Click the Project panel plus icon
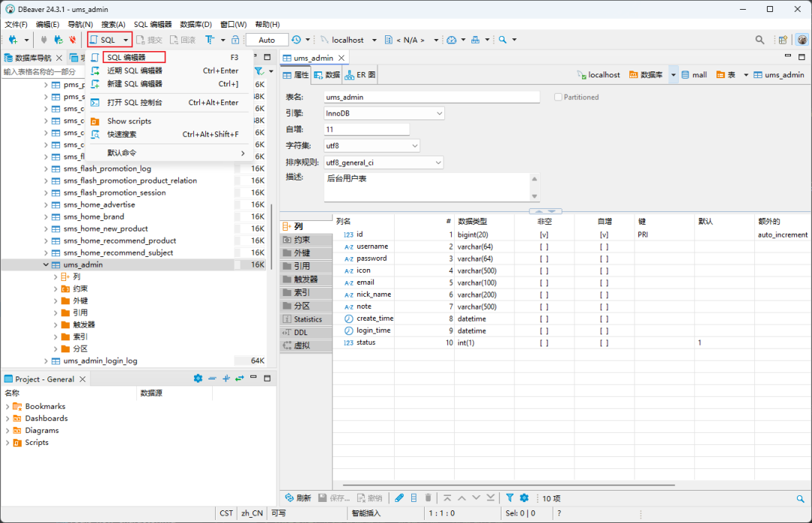 [x=226, y=379]
